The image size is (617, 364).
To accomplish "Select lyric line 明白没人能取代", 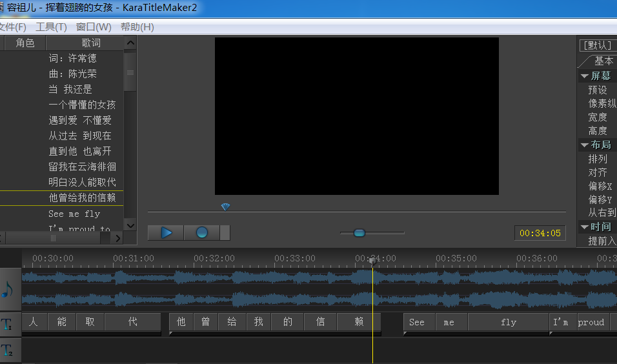I will 82,182.
